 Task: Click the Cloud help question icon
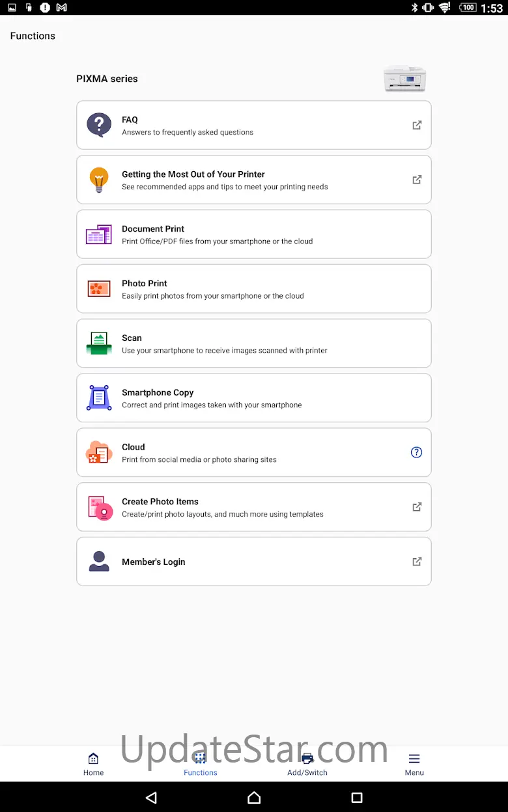[x=417, y=452]
